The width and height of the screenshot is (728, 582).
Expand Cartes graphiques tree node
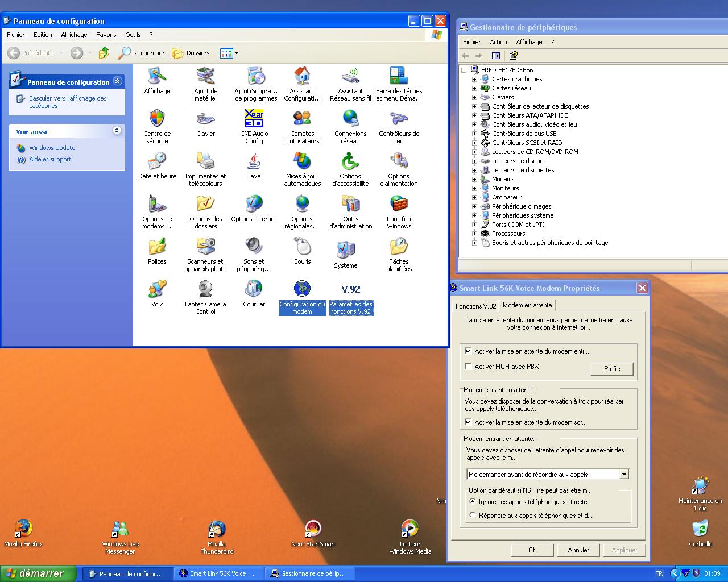point(474,79)
